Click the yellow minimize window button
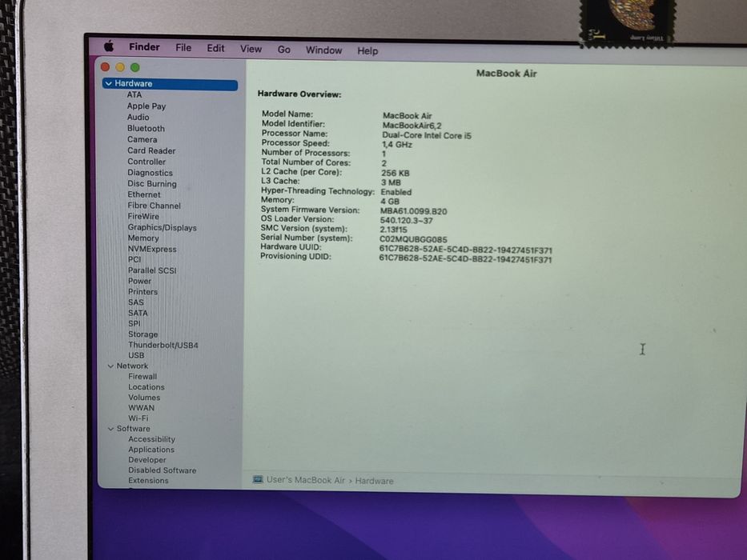 120,67
